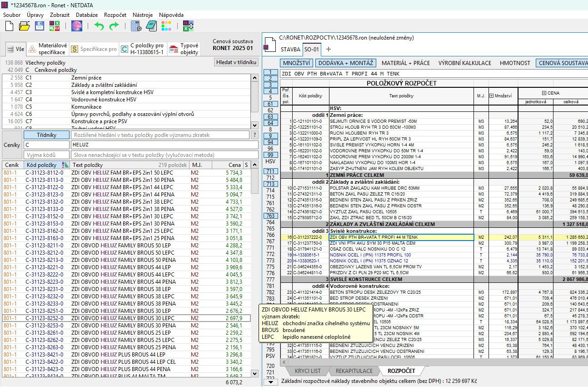Select C3 Svislé a kompletní konstrukce HSV

127,92
